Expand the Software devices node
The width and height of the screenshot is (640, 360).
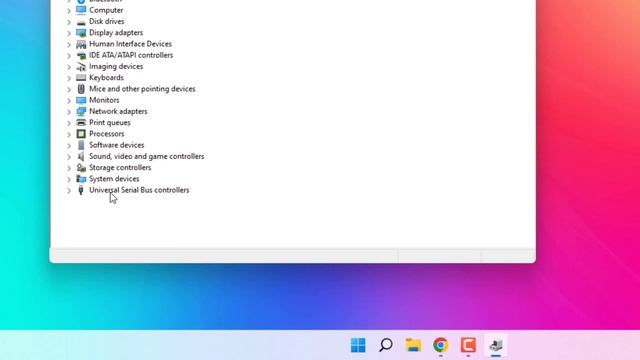[x=69, y=145]
